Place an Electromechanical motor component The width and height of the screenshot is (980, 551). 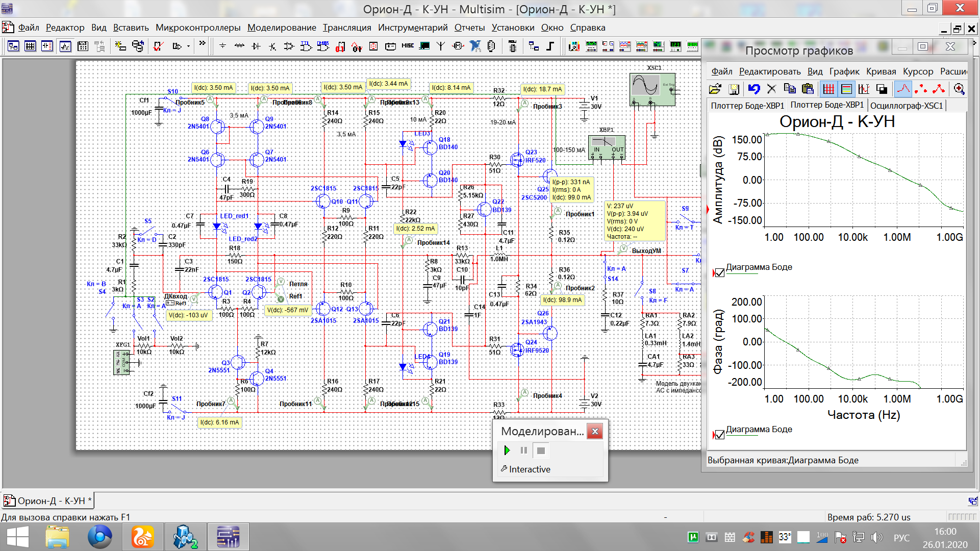tap(458, 46)
